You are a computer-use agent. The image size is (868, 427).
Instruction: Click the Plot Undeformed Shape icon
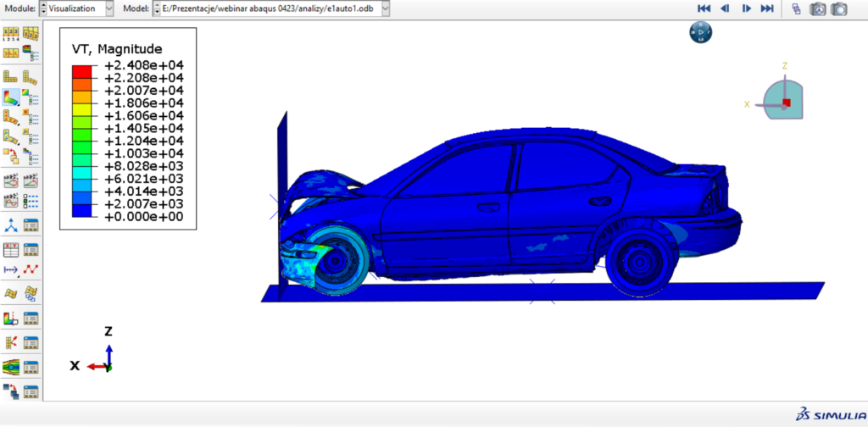[x=11, y=76]
